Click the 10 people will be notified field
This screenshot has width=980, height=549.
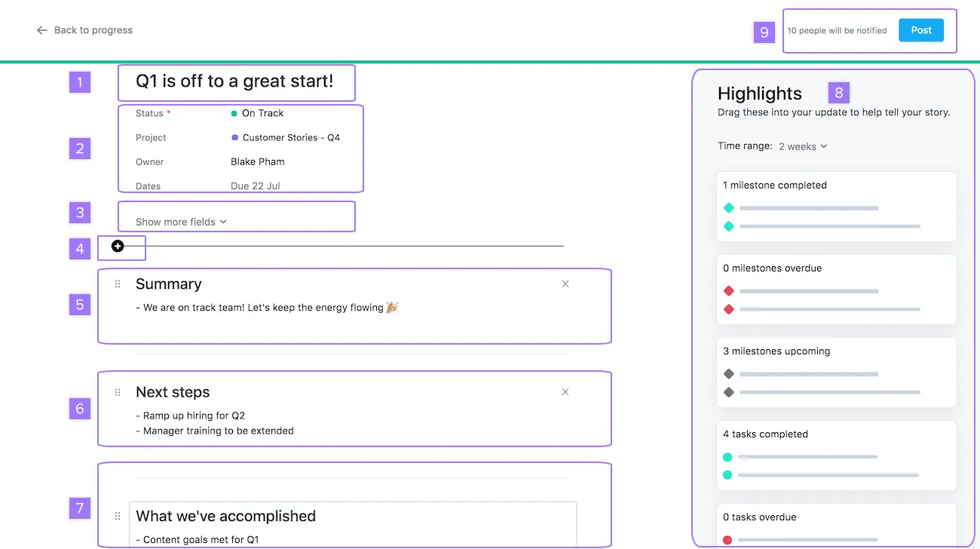pos(837,31)
